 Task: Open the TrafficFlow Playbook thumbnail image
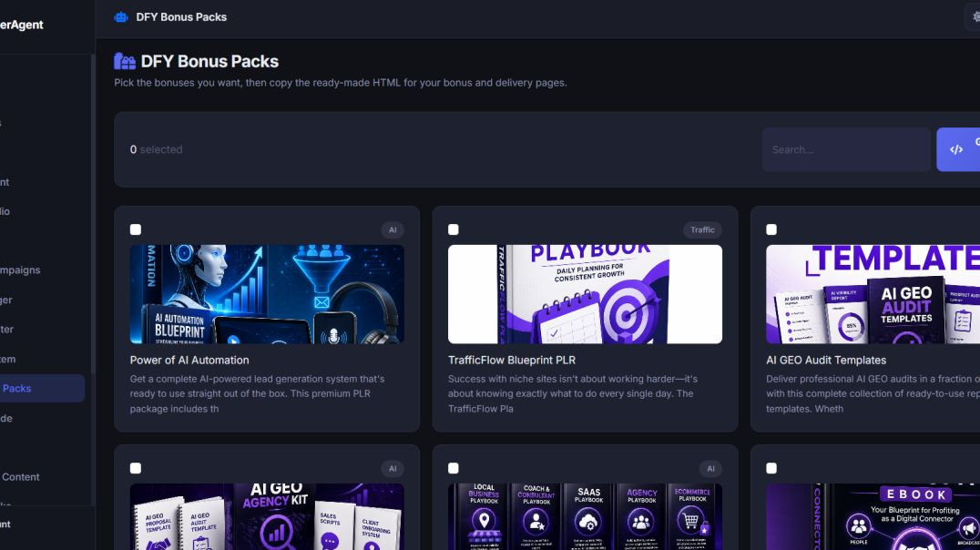585,294
